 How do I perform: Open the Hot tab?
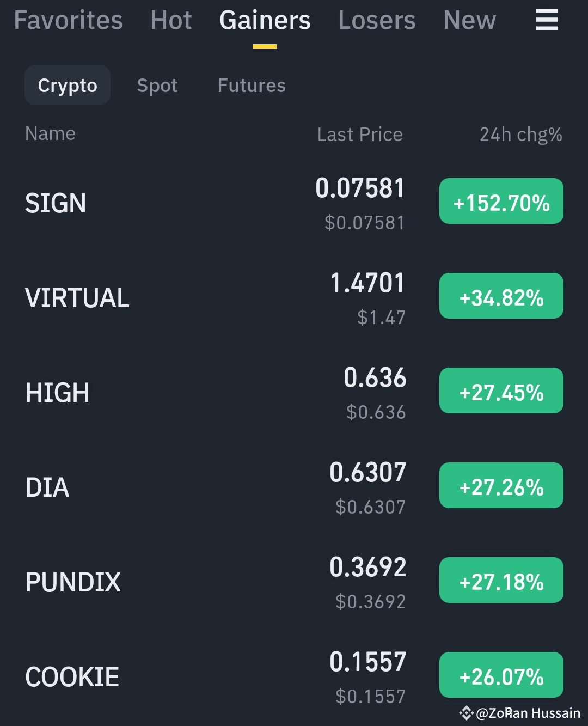(x=171, y=20)
